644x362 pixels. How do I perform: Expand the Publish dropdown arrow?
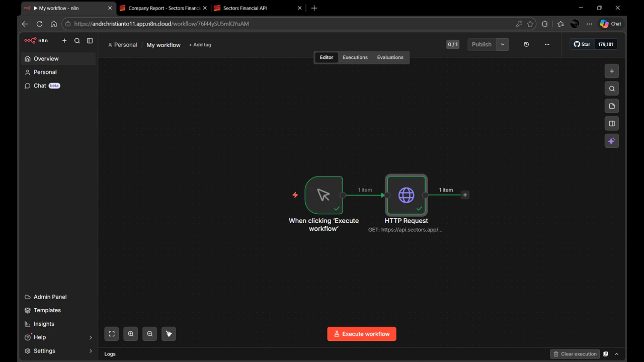pyautogui.click(x=502, y=44)
